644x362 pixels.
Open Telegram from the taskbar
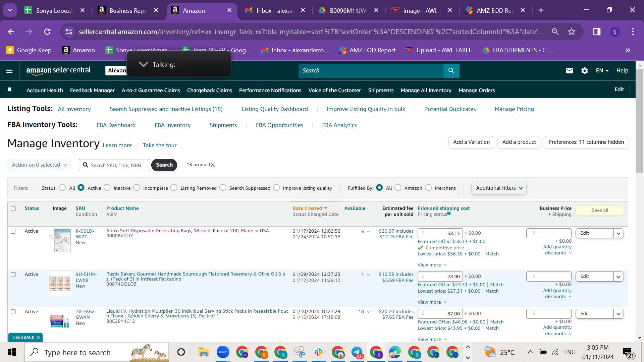(x=357, y=352)
